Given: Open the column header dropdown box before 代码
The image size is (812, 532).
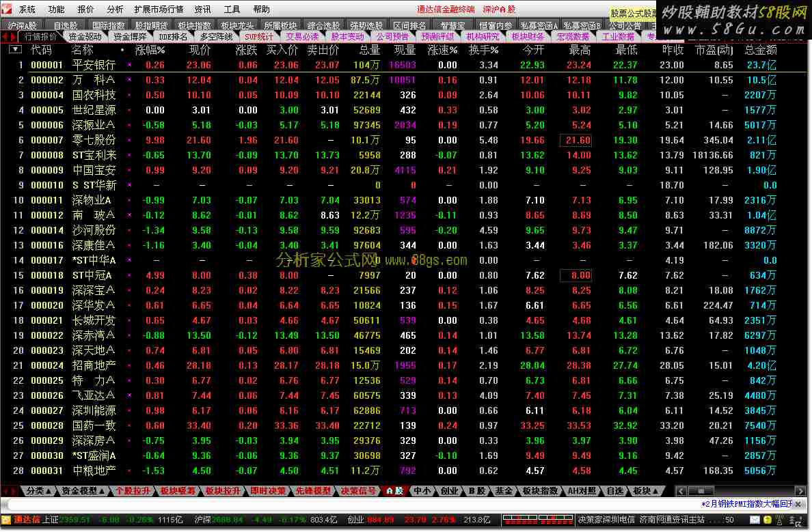Looking at the screenshot, I should tap(15, 50).
